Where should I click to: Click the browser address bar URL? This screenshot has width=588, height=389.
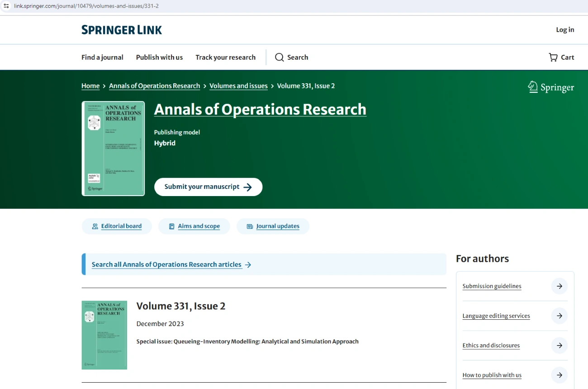(x=86, y=6)
